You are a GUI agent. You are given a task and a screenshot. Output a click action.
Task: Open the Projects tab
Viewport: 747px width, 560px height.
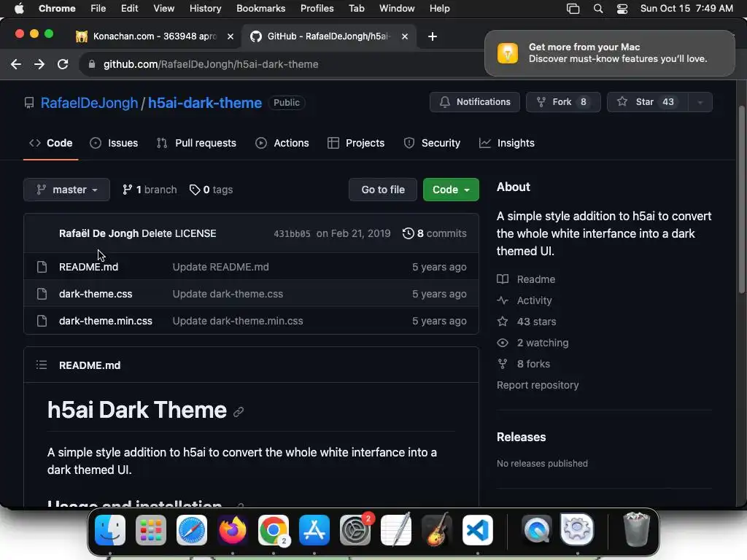click(x=356, y=143)
